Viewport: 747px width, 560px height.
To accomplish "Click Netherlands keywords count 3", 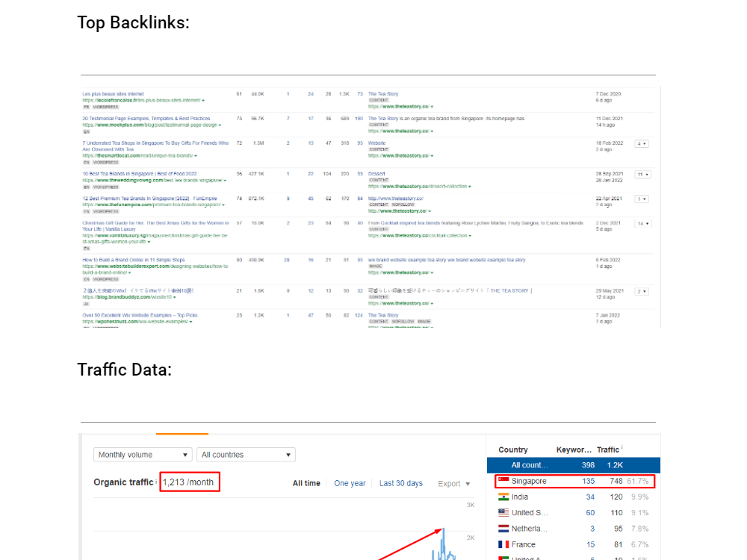I will (x=592, y=529).
